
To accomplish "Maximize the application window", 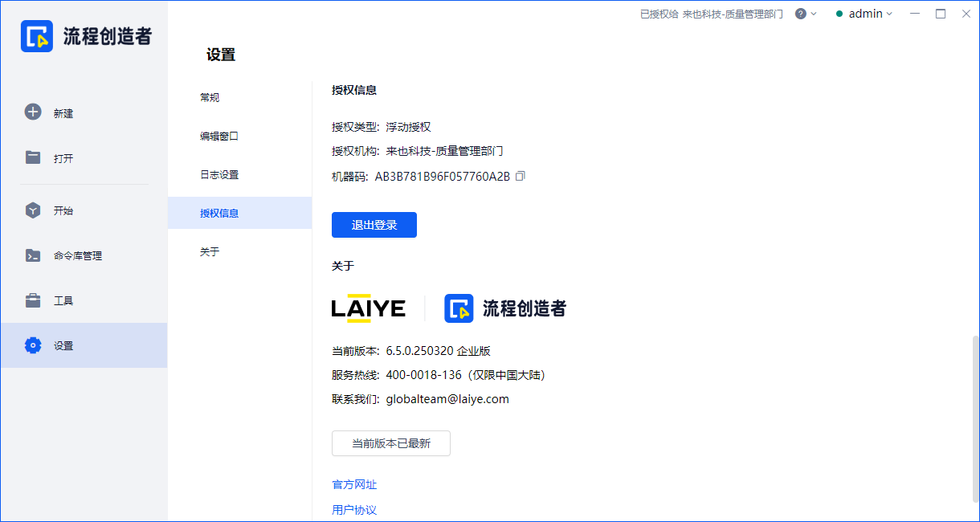I will pos(941,14).
